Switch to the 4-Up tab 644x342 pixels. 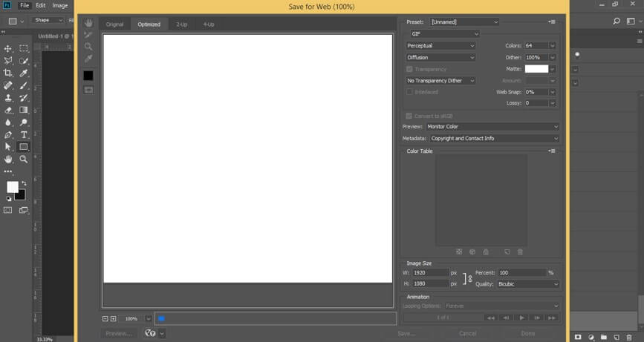coord(209,24)
